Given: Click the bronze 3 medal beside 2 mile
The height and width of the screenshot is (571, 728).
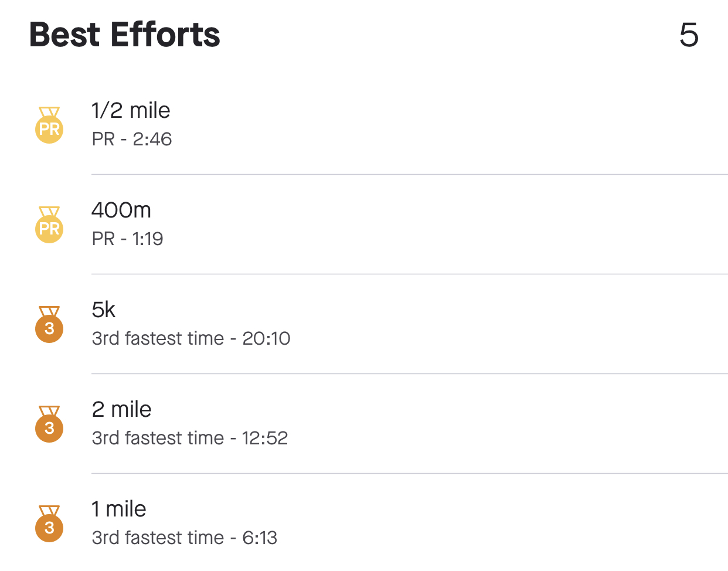Looking at the screenshot, I should click(49, 425).
